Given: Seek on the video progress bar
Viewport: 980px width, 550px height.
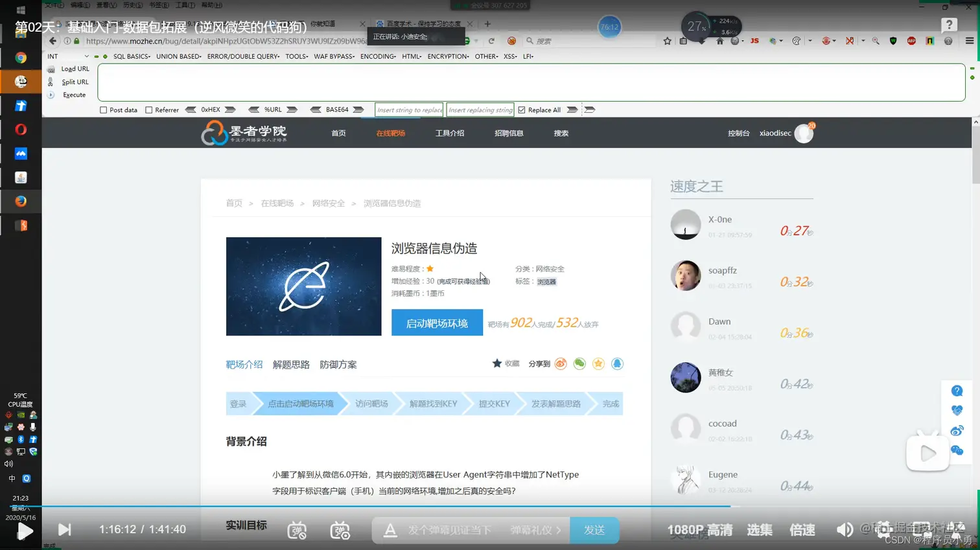Looking at the screenshot, I should point(490,506).
